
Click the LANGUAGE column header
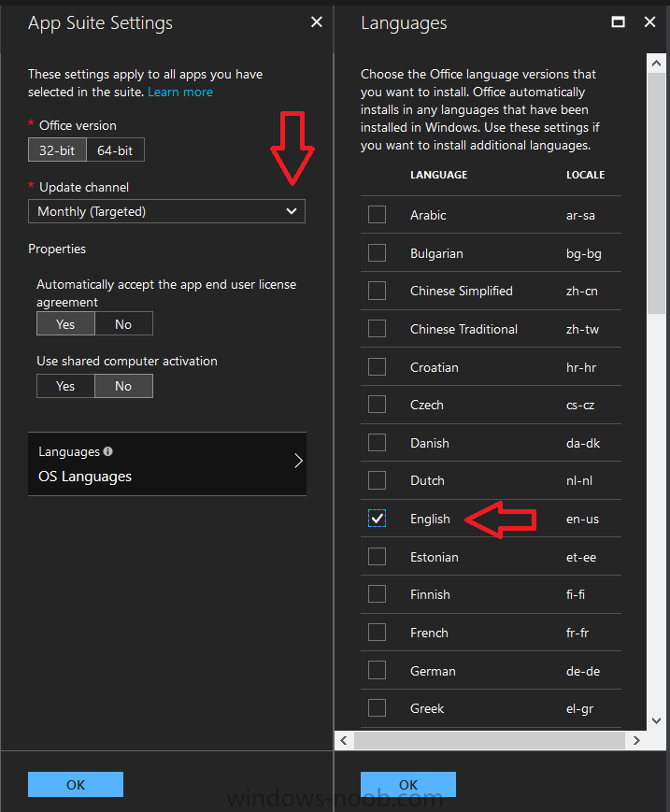[438, 175]
